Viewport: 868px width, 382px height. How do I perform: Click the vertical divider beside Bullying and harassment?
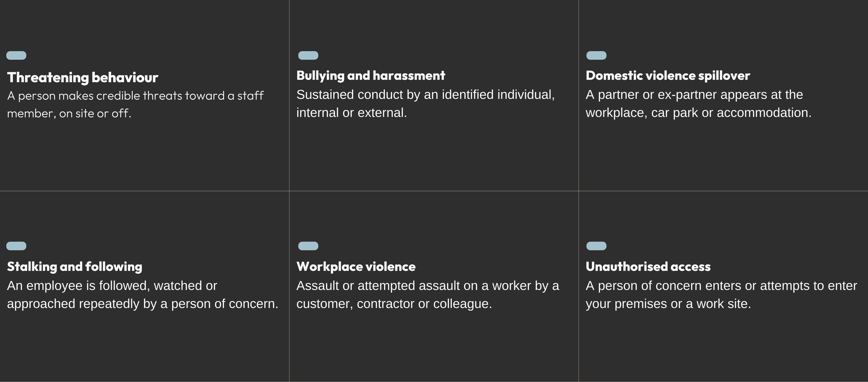[x=289, y=95]
